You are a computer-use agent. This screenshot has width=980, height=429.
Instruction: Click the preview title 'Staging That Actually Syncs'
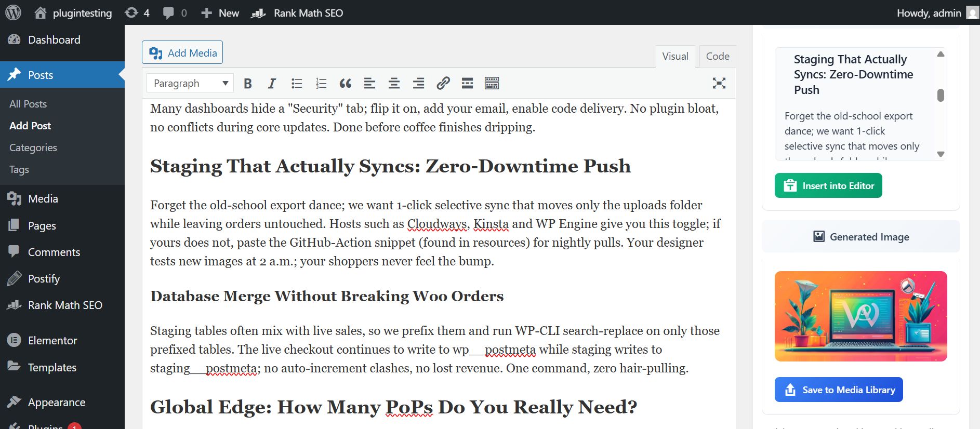click(x=853, y=74)
